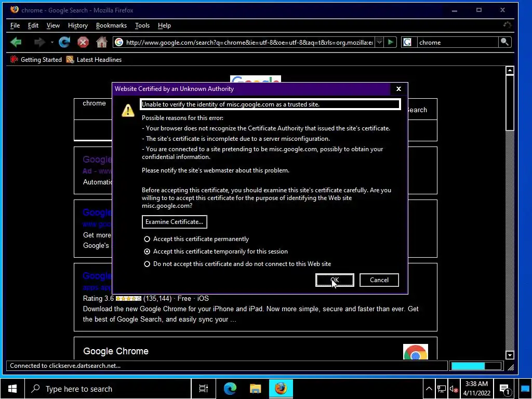
Task: Open File Explorer from the taskbar
Action: [255, 389]
